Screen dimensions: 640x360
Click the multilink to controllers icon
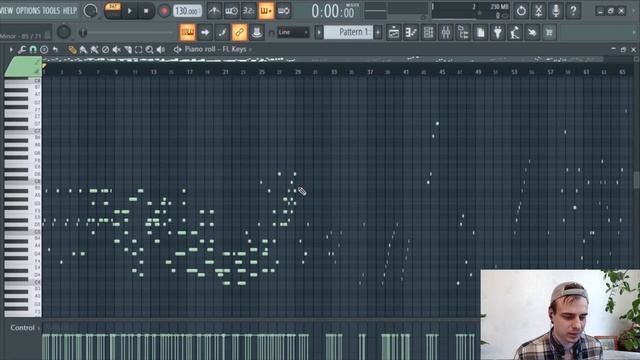point(257,32)
